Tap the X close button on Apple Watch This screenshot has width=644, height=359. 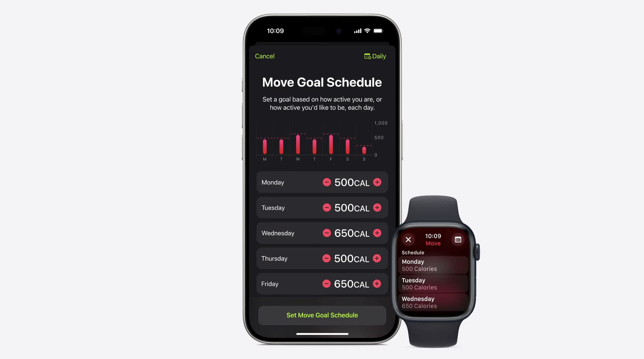point(408,240)
